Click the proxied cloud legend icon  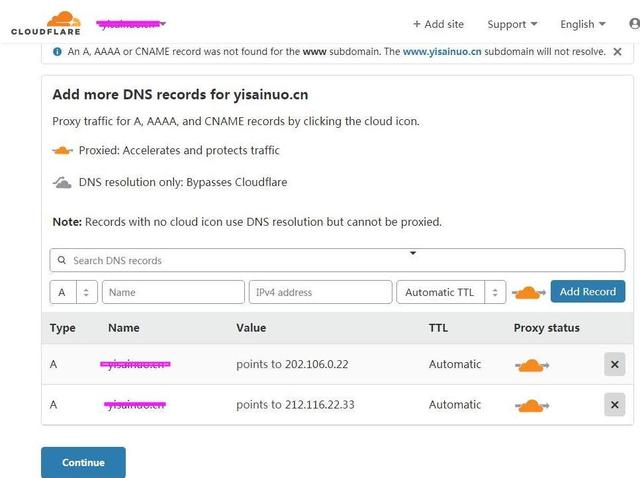click(62, 151)
